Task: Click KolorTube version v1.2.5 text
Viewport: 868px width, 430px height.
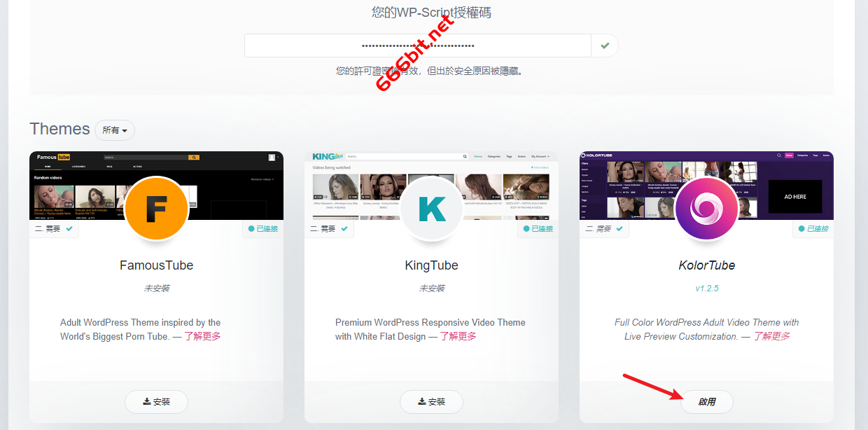Action: pyautogui.click(x=706, y=289)
